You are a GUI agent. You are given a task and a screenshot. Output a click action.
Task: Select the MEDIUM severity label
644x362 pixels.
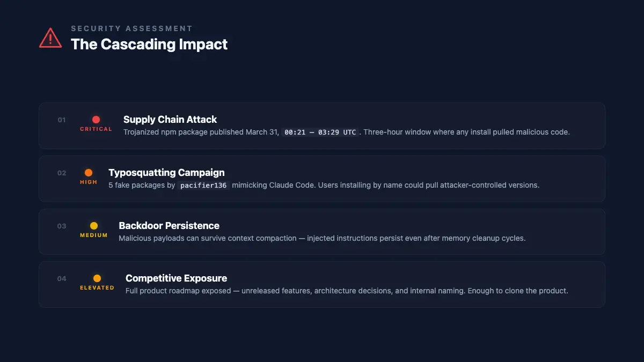click(x=94, y=235)
